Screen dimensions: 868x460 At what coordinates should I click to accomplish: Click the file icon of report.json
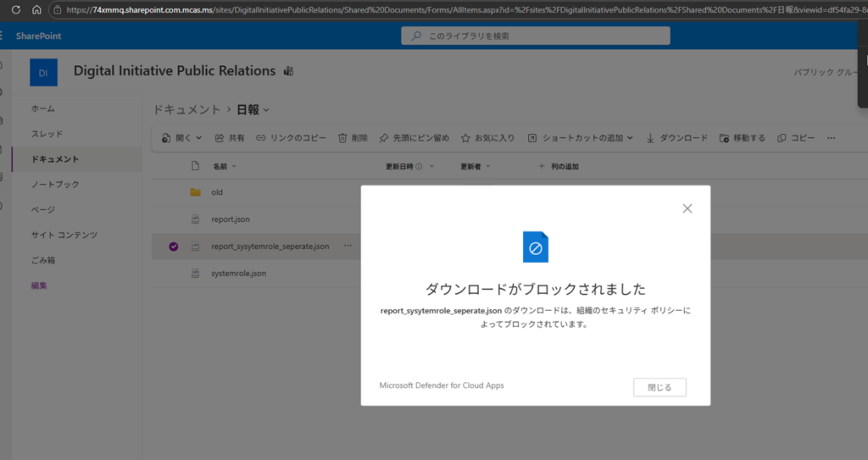point(195,219)
